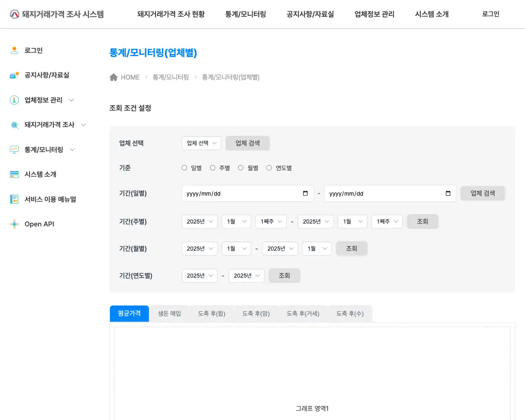Click the HOME house icon in breadcrumb
Image resolution: width=525 pixels, height=420 pixels.
point(114,77)
